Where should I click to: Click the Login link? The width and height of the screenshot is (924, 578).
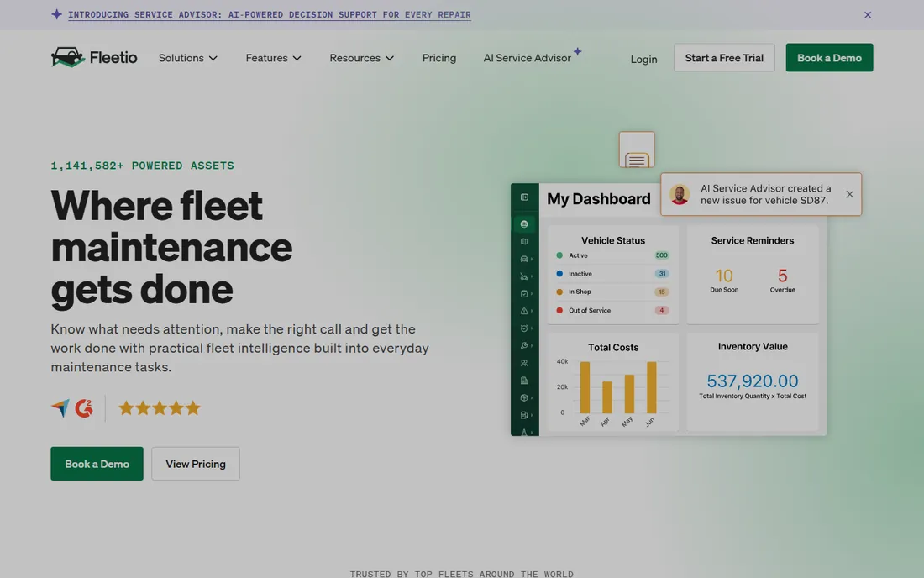coord(643,59)
